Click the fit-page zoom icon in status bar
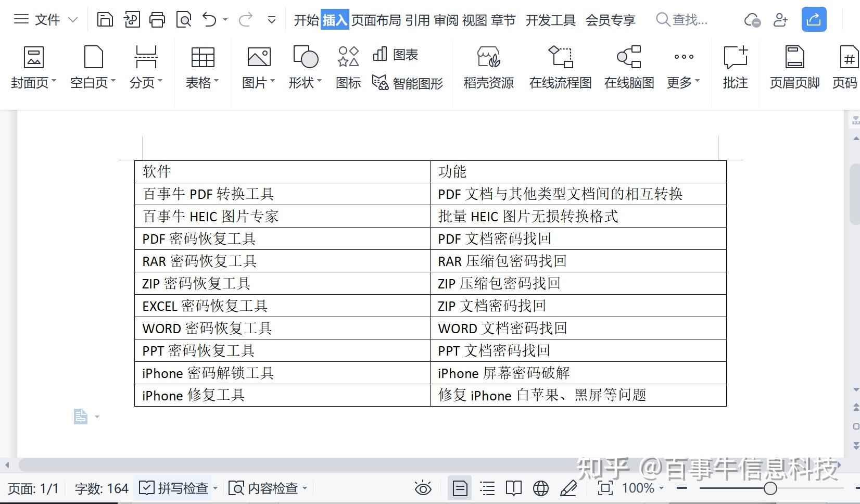Image resolution: width=860 pixels, height=504 pixels. pos(605,488)
